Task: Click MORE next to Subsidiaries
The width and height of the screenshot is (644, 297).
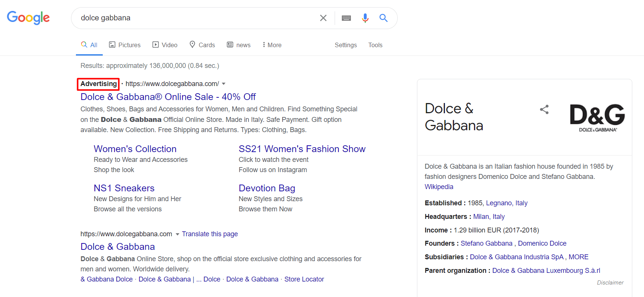Action: pos(578,257)
